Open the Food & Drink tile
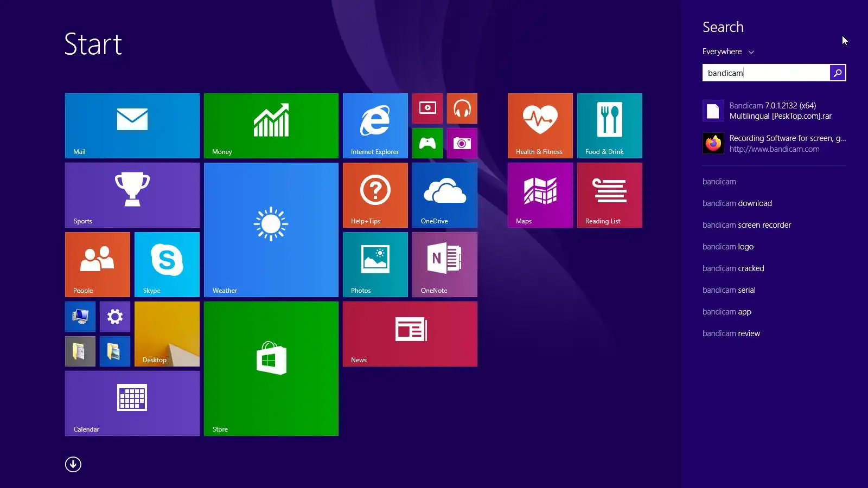The image size is (868, 488). (610, 126)
